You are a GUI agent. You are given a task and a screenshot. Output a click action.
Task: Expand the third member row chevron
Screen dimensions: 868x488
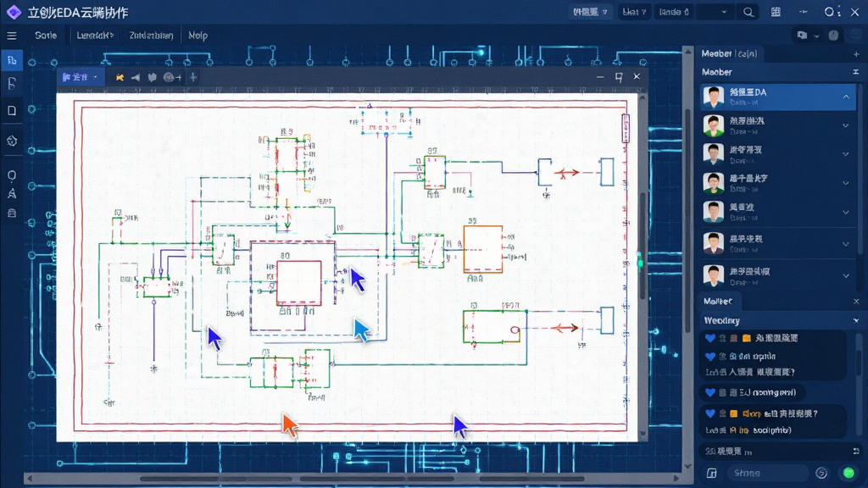point(846,154)
